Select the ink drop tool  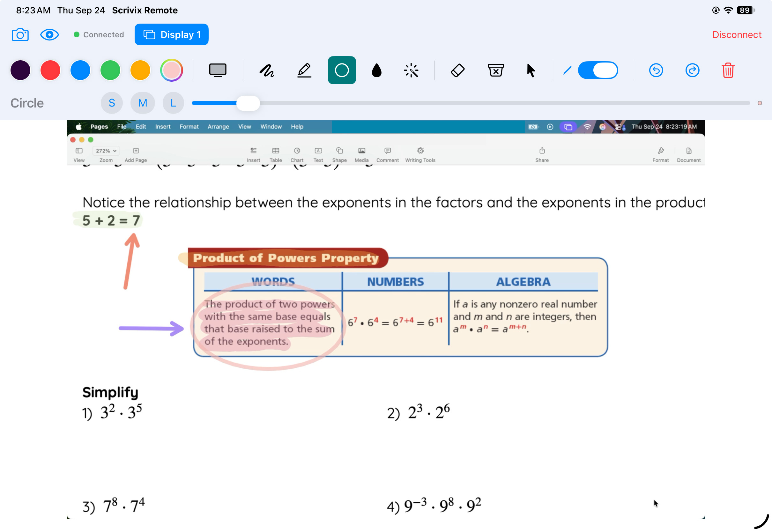pyautogui.click(x=376, y=70)
